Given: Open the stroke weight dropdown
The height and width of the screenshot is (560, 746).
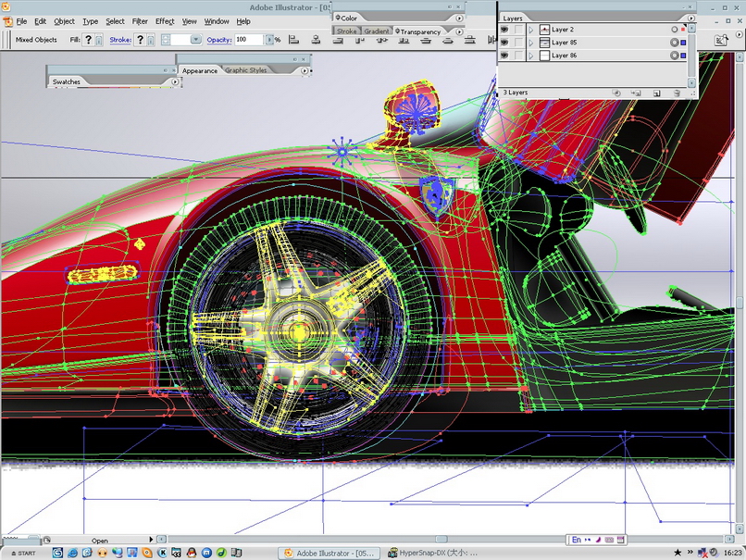Looking at the screenshot, I should click(x=195, y=40).
